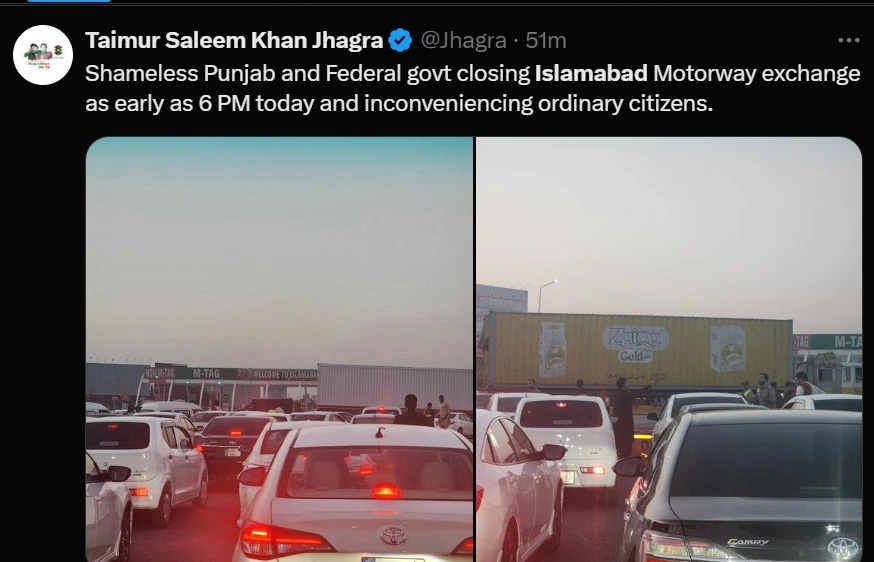The image size is (874, 562).
Task: Open the right photo with the yellow container
Action: pos(669,350)
